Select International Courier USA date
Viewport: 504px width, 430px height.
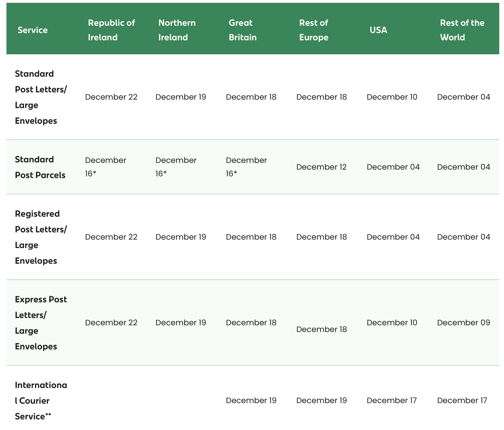click(391, 401)
